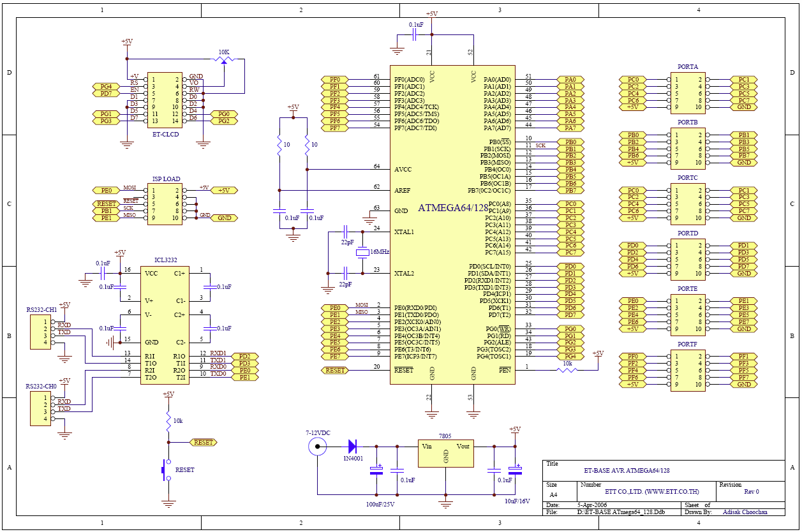Viewport: 802px width, 532px height.
Task: Click pin name 'PA0(AD0)' on the microcontroller
Action: (x=498, y=80)
